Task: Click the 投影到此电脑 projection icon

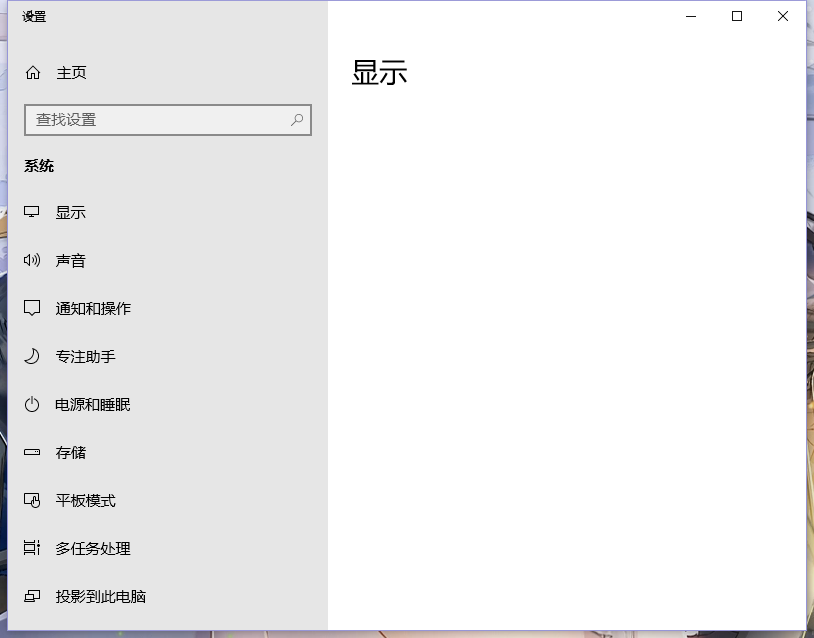Action: point(31,596)
